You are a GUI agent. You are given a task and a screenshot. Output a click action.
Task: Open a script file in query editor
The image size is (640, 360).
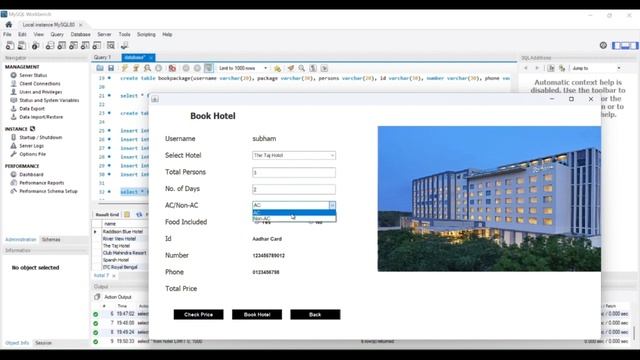coord(100,68)
